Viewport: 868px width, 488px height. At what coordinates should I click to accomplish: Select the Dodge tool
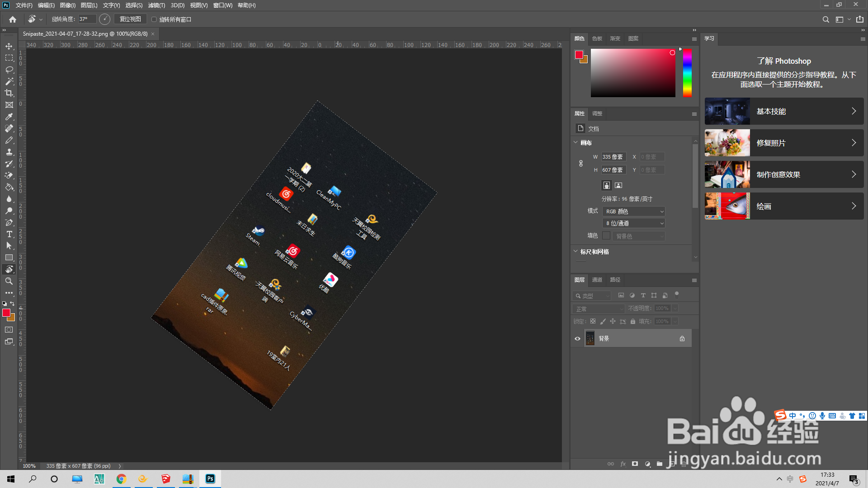click(x=9, y=211)
